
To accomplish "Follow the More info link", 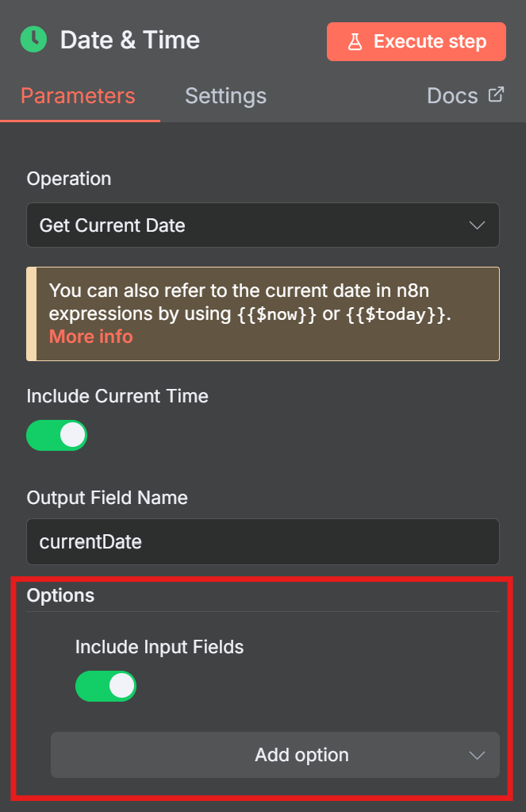I will pos(90,337).
